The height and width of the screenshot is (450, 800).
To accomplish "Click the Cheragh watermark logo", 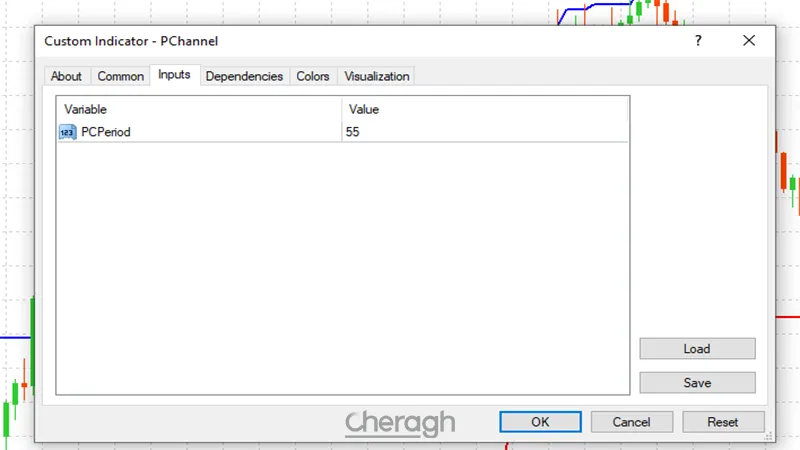I will [400, 423].
